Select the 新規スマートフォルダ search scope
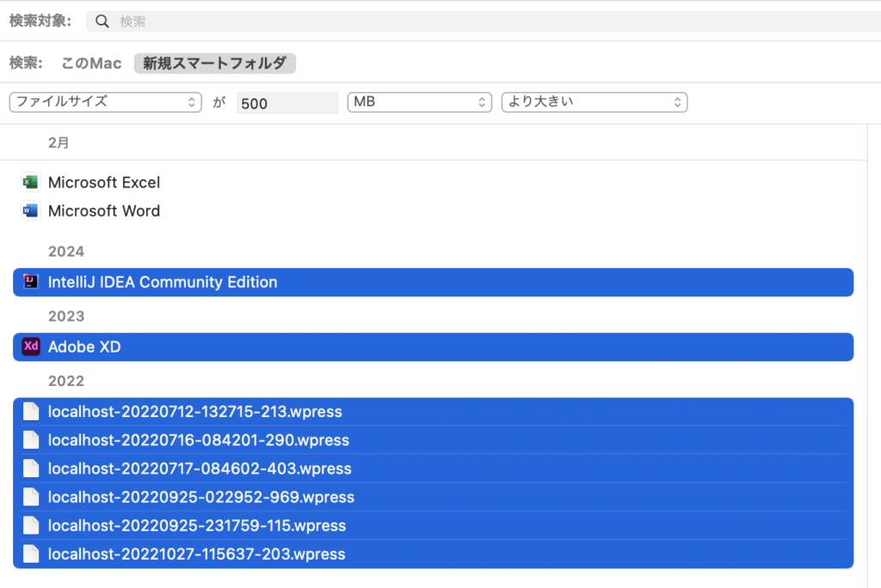Screen dimensions: 881x588 214,63
